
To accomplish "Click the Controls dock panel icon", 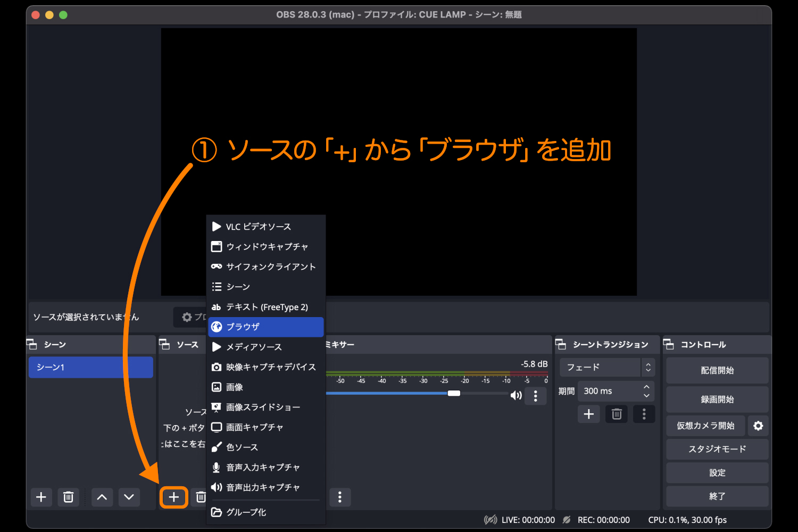I will (x=669, y=344).
